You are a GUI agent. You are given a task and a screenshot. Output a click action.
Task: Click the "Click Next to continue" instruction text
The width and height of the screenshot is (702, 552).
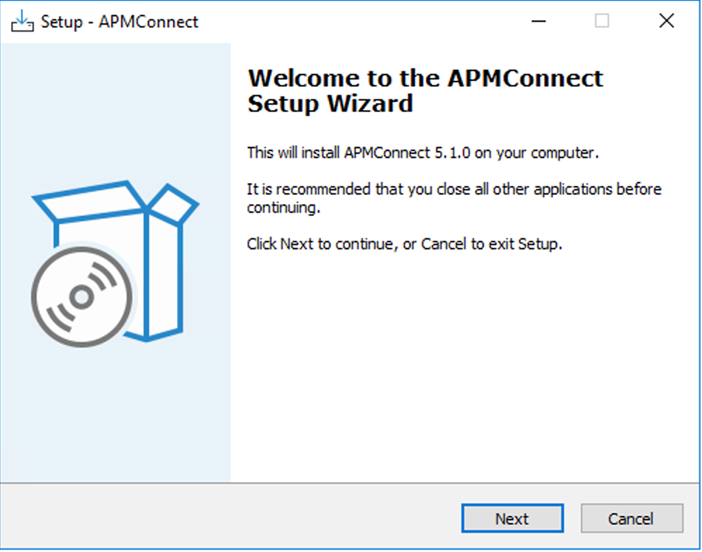pos(404,244)
